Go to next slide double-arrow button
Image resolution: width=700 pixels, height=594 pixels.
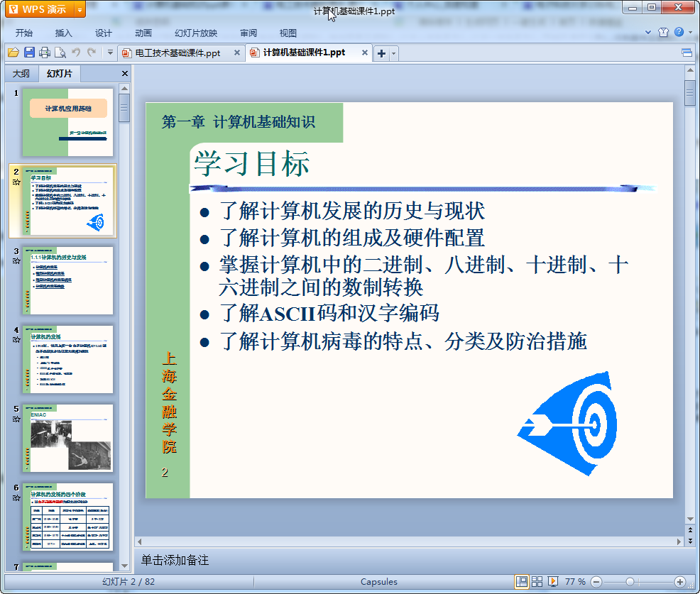pos(690,541)
